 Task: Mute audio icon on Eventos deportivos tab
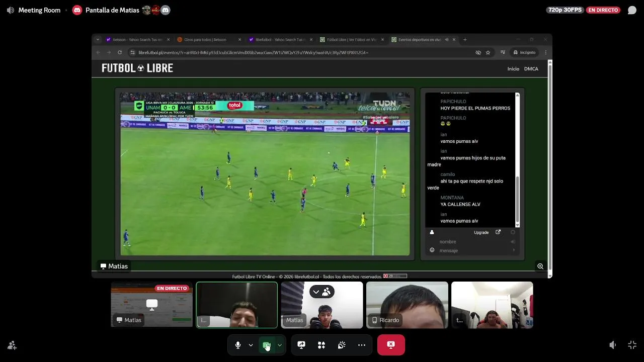446,40
